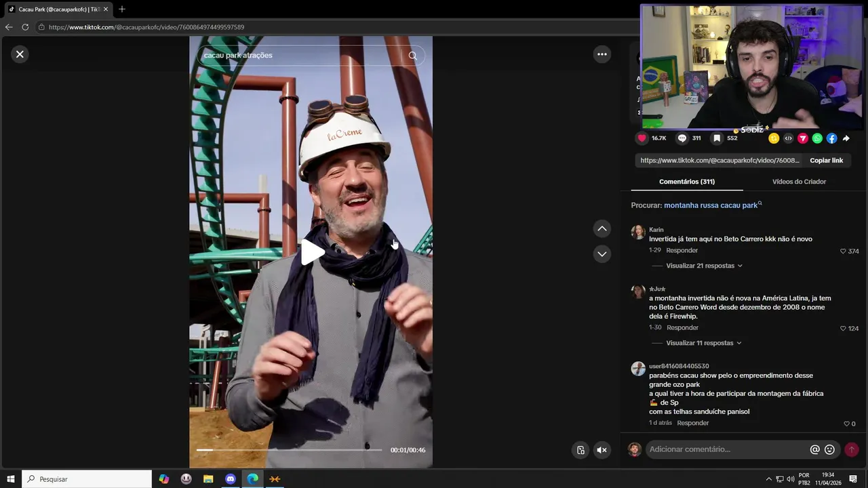Screen dimensions: 868x488
Task: Open the taskbar clock showing 19:34
Action: click(x=828, y=479)
